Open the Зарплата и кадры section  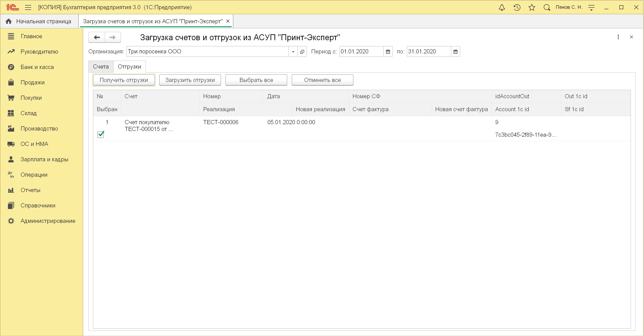point(41,159)
